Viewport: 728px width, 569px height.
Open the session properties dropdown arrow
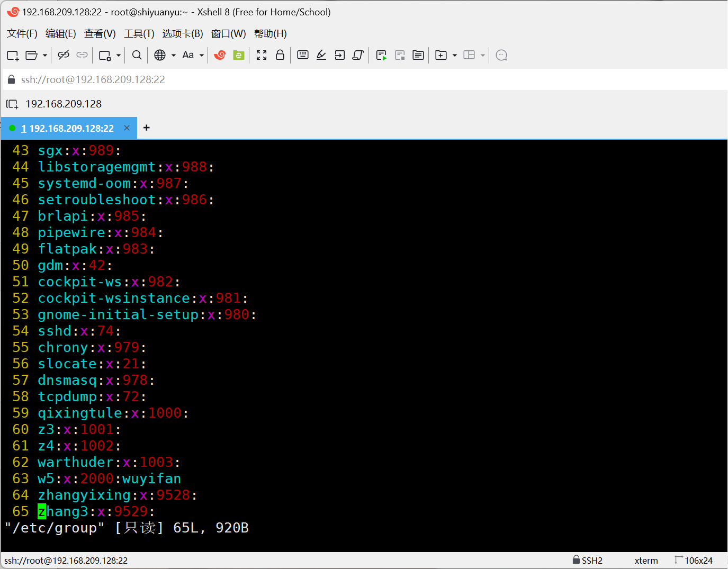click(x=118, y=55)
